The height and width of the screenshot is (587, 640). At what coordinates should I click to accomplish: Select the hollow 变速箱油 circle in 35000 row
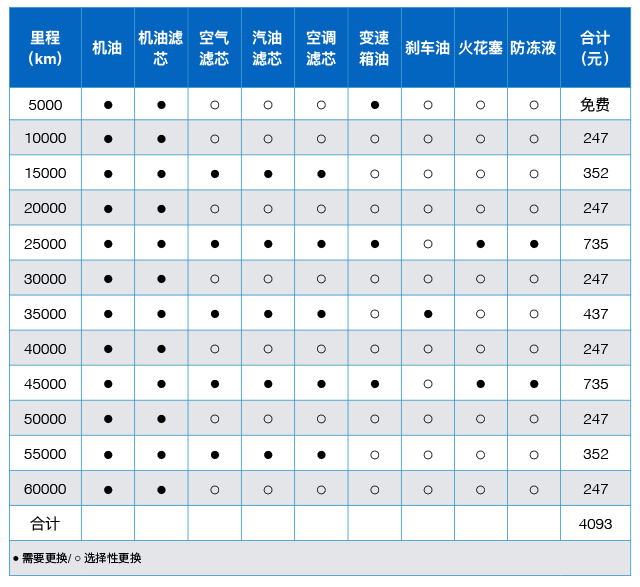point(374,314)
